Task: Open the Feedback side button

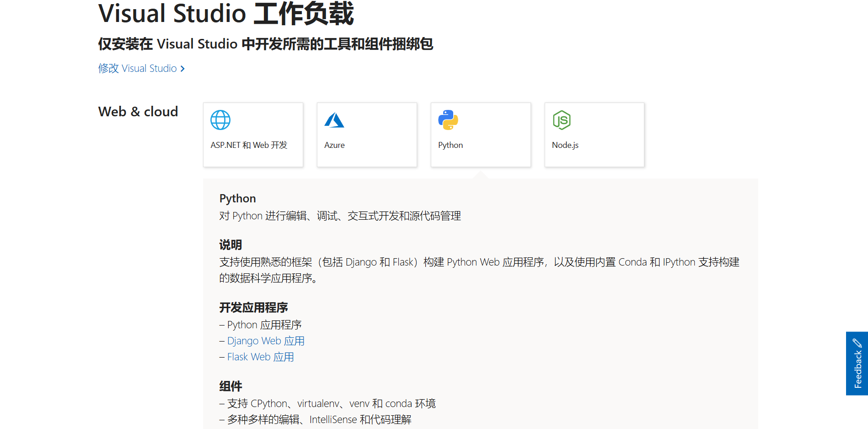Action: [x=857, y=364]
